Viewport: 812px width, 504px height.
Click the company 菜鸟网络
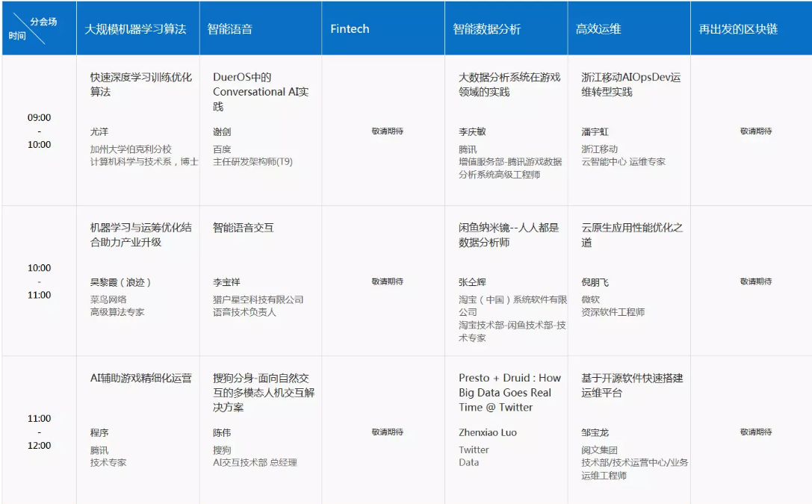click(x=108, y=299)
